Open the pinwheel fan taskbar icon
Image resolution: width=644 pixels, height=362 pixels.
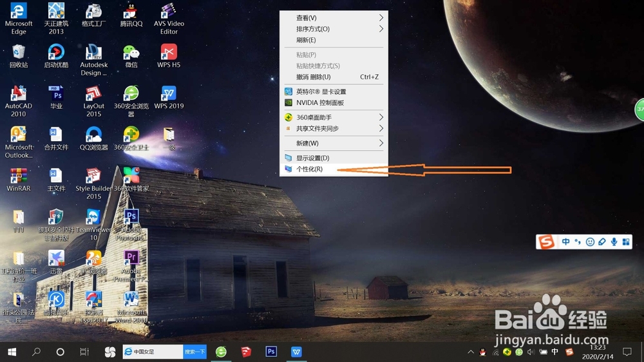109,352
